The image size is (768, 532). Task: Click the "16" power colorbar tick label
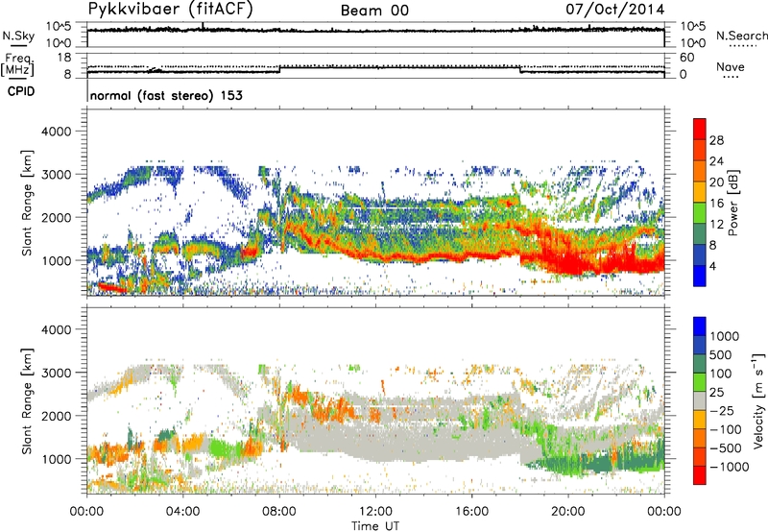[x=716, y=204]
